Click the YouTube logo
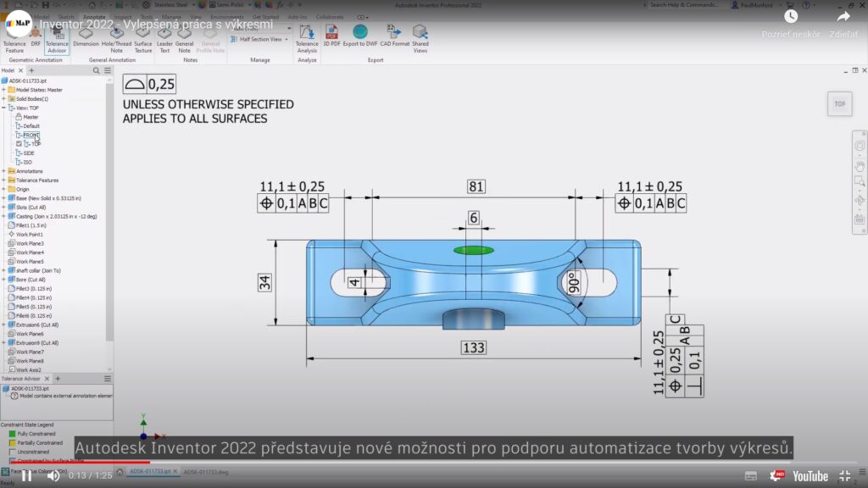868x488 pixels. 810,476
